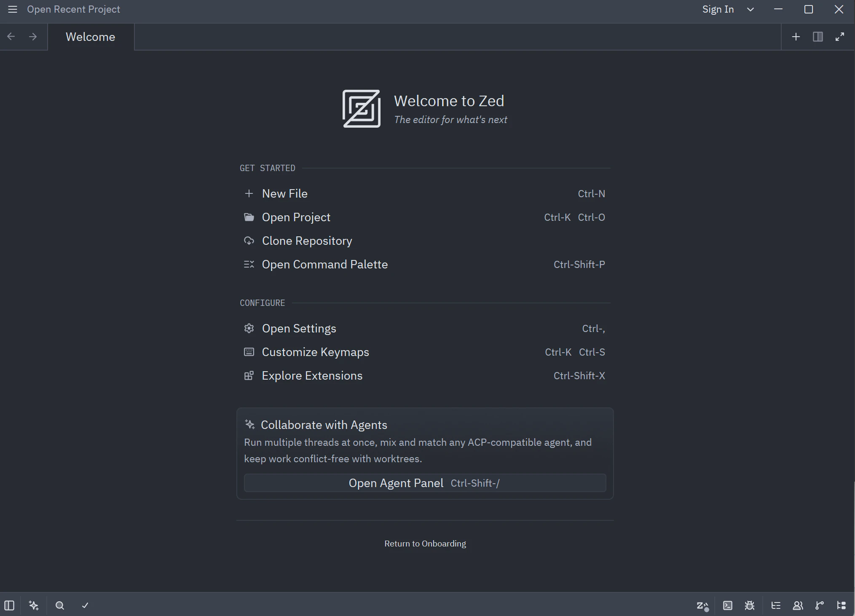
Task: Click the Open Recent Project title button
Action: [73, 9]
